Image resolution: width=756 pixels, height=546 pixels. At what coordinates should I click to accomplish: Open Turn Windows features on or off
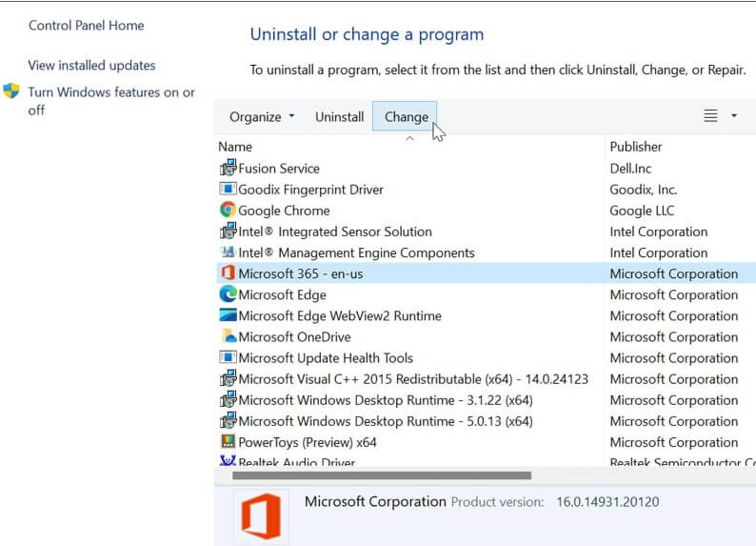110,101
